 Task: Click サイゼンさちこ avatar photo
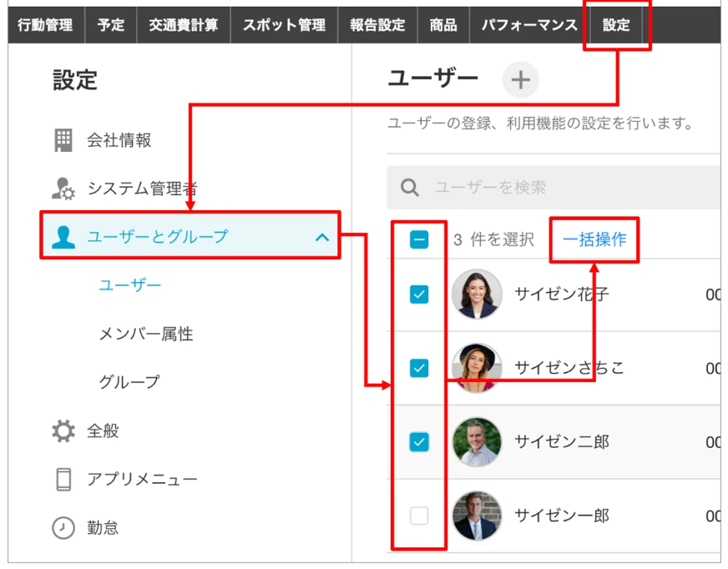point(477,368)
